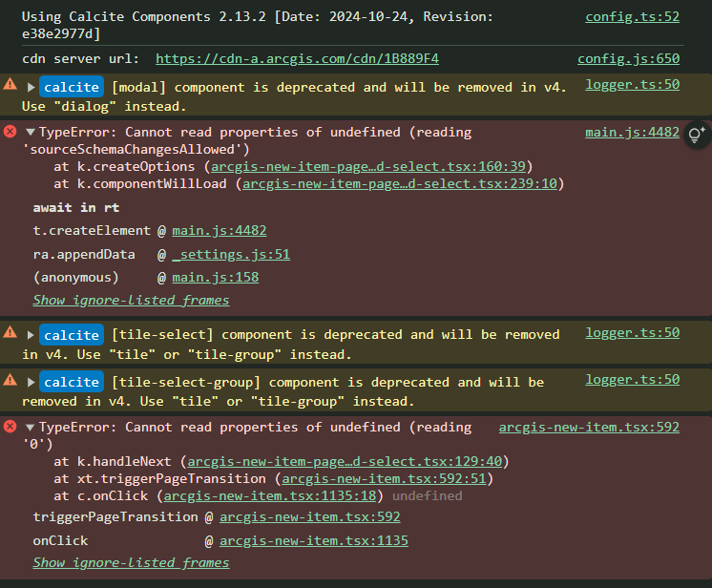Show ignore-listed frames under the main.js:158 frame
This screenshot has height=588, width=712.
tap(131, 300)
